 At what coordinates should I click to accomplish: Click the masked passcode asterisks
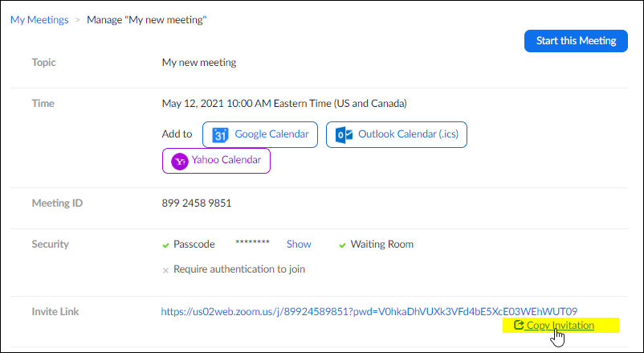(x=252, y=243)
